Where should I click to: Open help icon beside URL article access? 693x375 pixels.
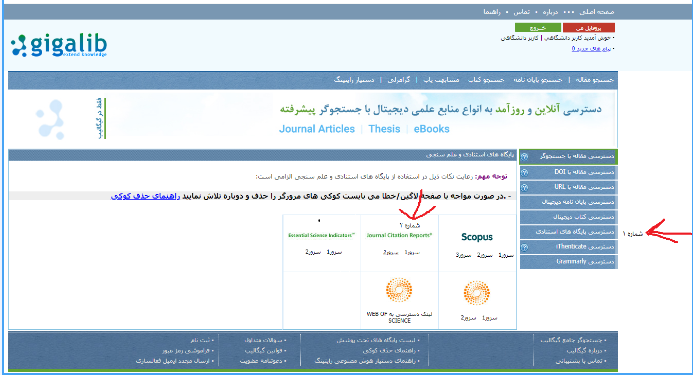click(525, 187)
